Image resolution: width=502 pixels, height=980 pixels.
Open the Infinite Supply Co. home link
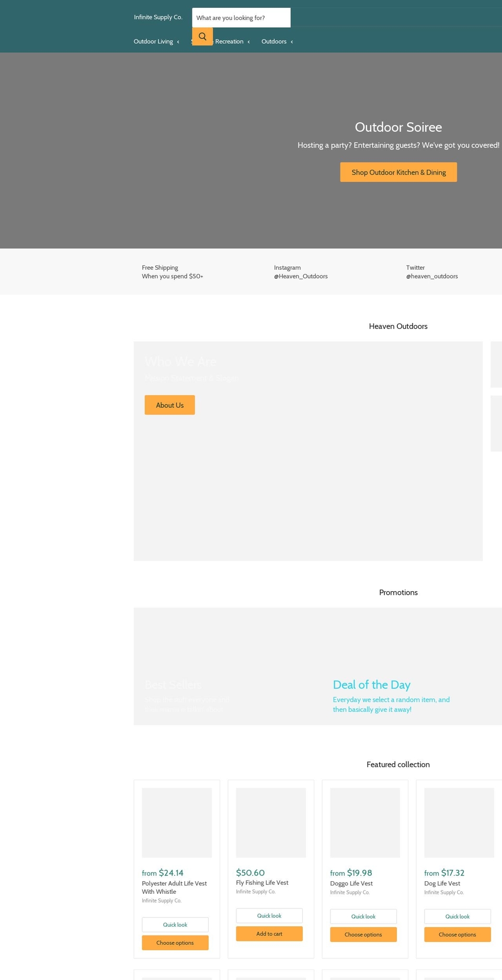(x=158, y=17)
